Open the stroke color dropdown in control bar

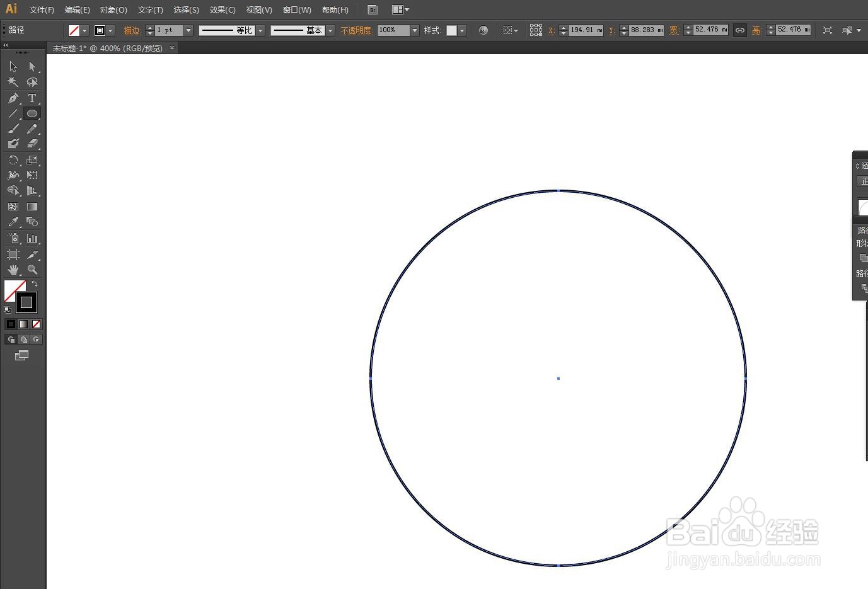point(111,30)
